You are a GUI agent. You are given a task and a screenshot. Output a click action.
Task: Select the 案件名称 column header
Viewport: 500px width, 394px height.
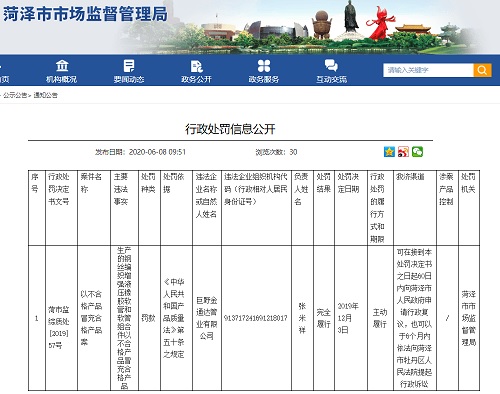94,208
